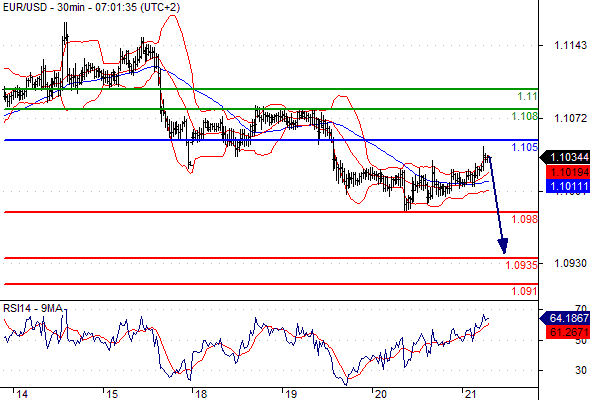Click the current price tag 1.10344
Screen dimensions: 590x400
pos(565,157)
